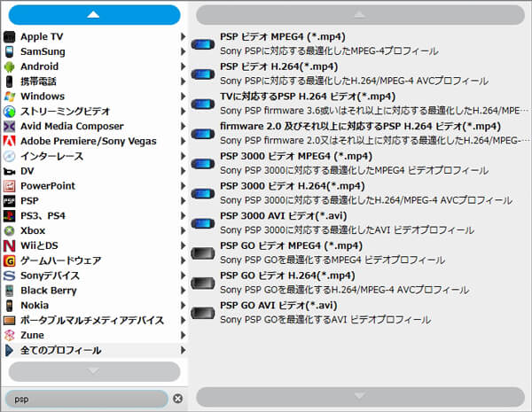Select the ゲームハードウェア category
This screenshot has width=532, height=412.
coord(95,260)
